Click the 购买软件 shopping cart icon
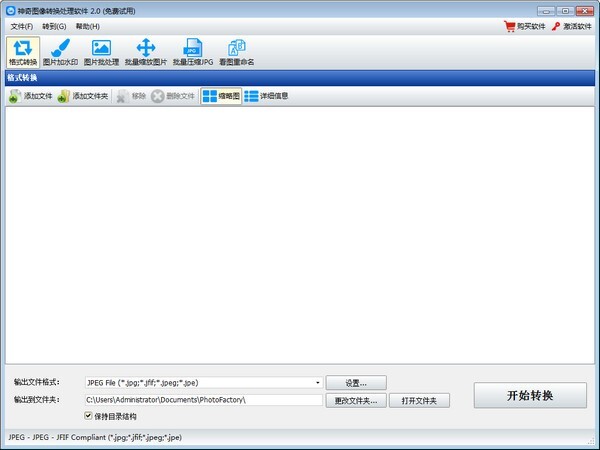 pyautogui.click(x=510, y=26)
